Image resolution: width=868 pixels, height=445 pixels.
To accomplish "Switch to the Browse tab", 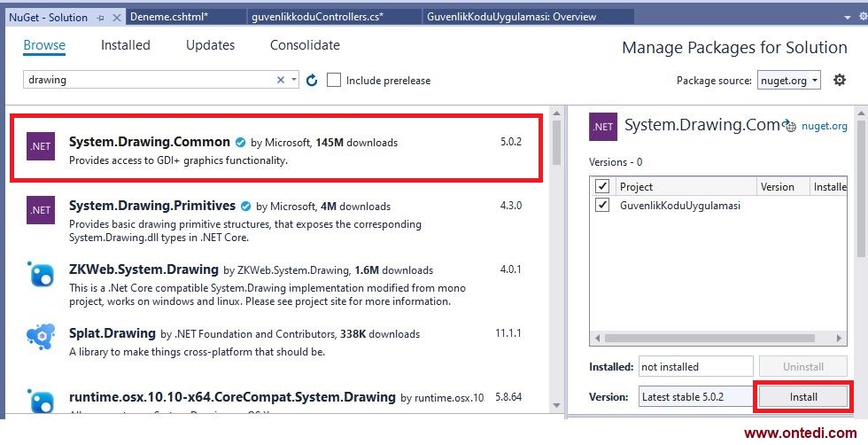I will point(44,45).
